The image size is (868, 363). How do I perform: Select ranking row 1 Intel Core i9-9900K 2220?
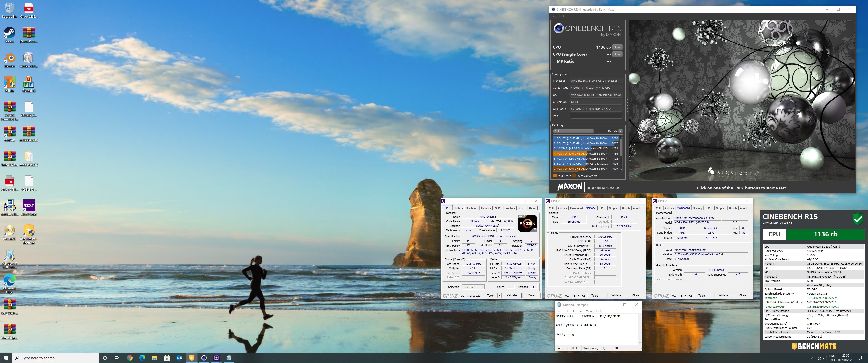click(586, 138)
